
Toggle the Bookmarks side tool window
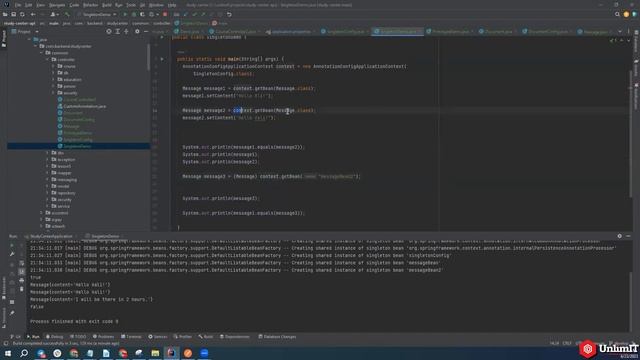pyautogui.click(x=4, y=288)
